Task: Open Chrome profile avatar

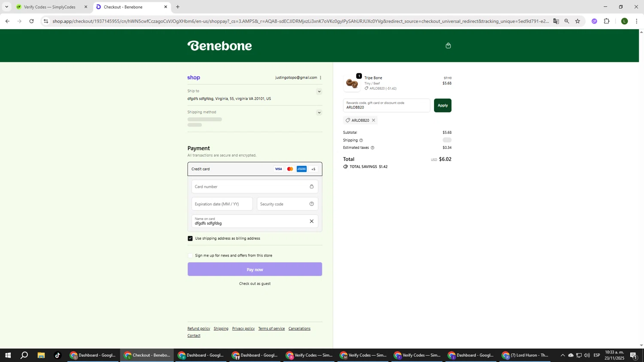Action: point(624,21)
